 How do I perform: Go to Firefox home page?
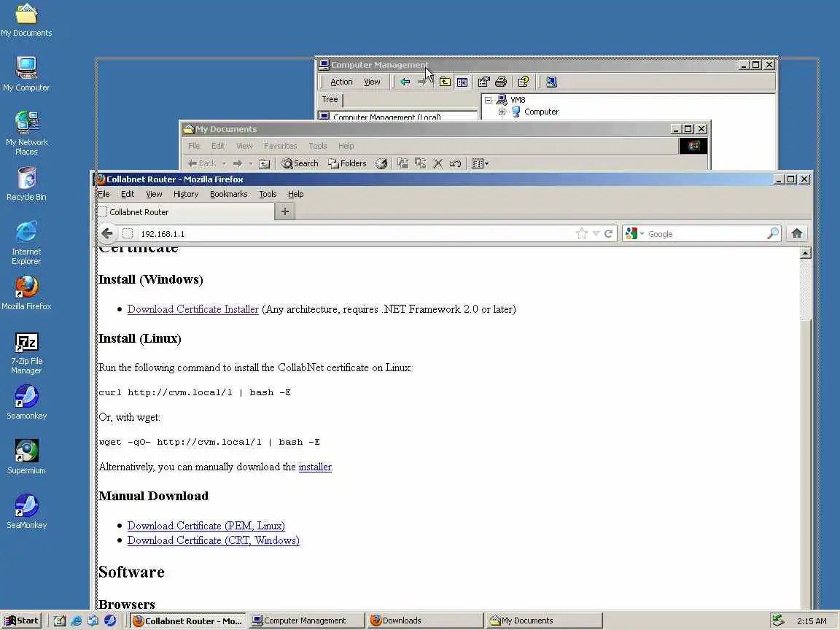[796, 233]
